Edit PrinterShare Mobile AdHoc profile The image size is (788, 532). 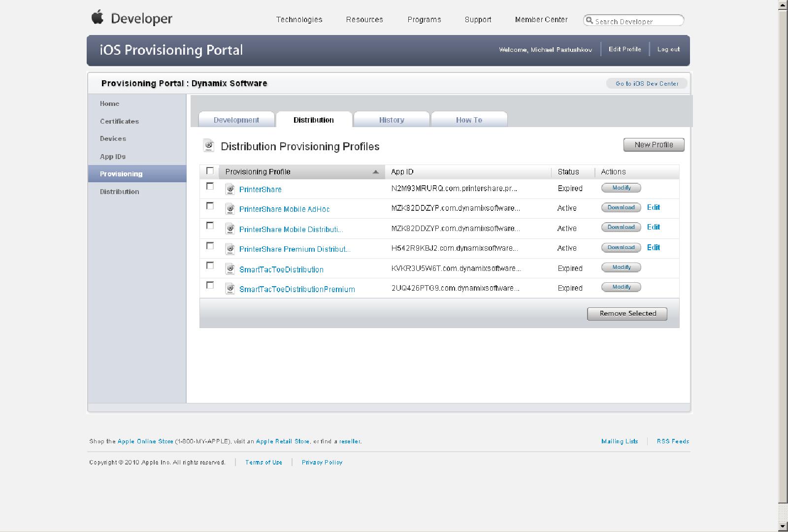(x=654, y=207)
